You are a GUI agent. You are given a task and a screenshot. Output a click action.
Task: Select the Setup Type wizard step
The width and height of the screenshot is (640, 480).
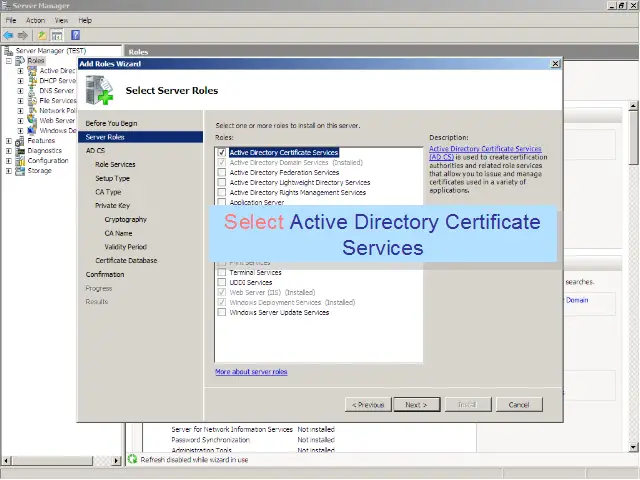click(x=112, y=178)
